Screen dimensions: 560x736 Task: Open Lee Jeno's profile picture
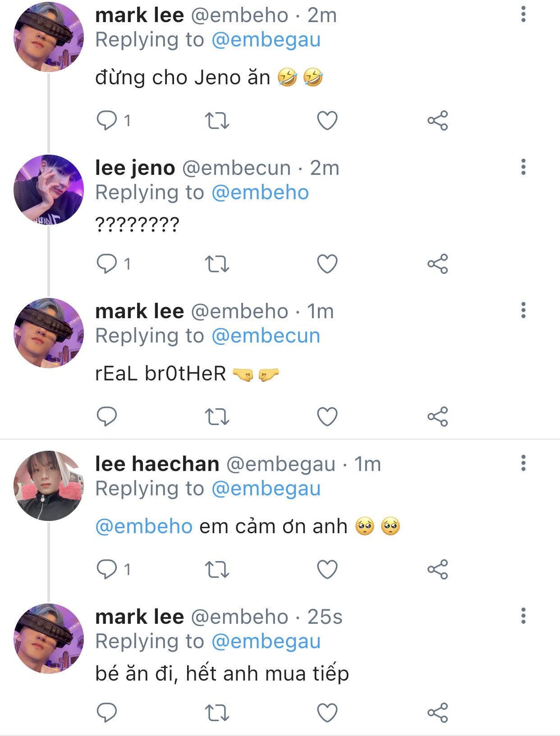[x=49, y=190]
